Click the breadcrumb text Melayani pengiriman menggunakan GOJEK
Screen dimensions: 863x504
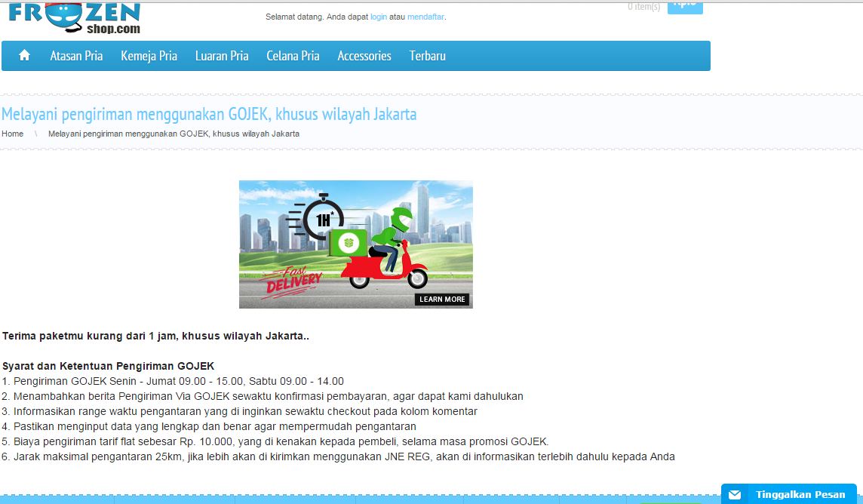pyautogui.click(x=174, y=134)
